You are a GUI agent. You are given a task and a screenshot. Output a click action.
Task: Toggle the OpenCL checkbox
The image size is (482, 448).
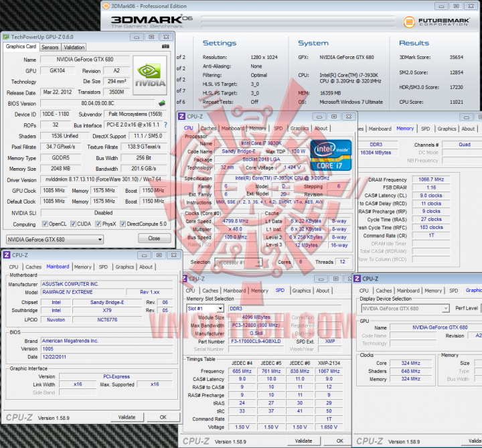45,224
